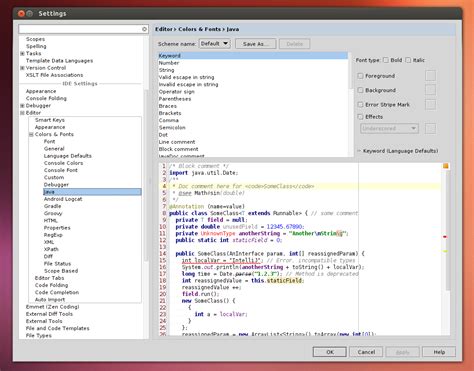Image resolution: width=474 pixels, height=371 pixels.
Task: Expand the Version Control tree node
Action: (22, 68)
